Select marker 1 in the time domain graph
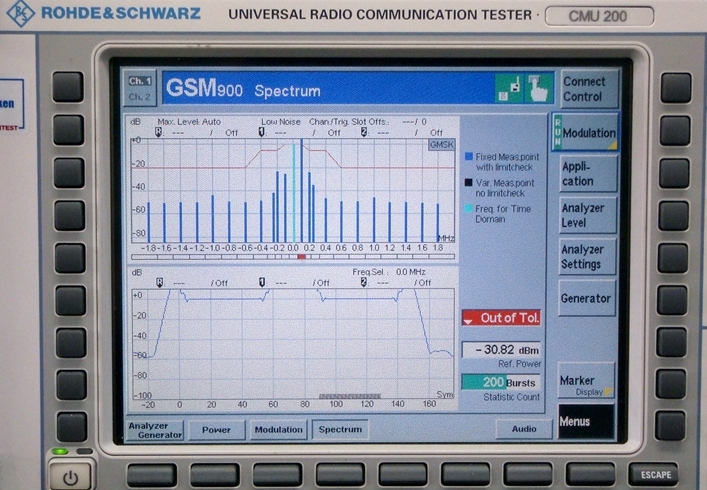The image size is (707, 490). 262,282
